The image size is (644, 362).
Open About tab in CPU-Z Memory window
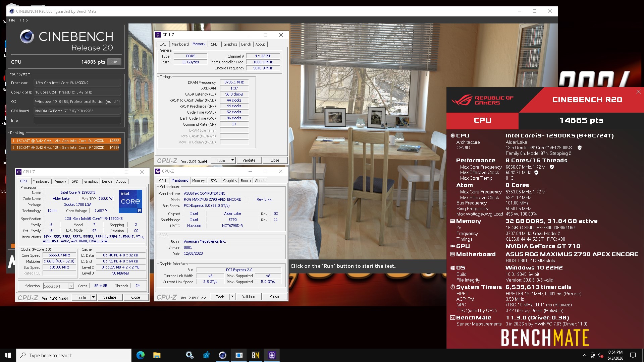pos(260,44)
